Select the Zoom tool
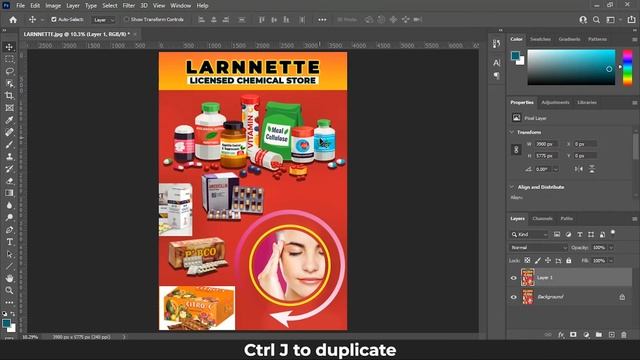640x360 pixels. tap(9, 290)
